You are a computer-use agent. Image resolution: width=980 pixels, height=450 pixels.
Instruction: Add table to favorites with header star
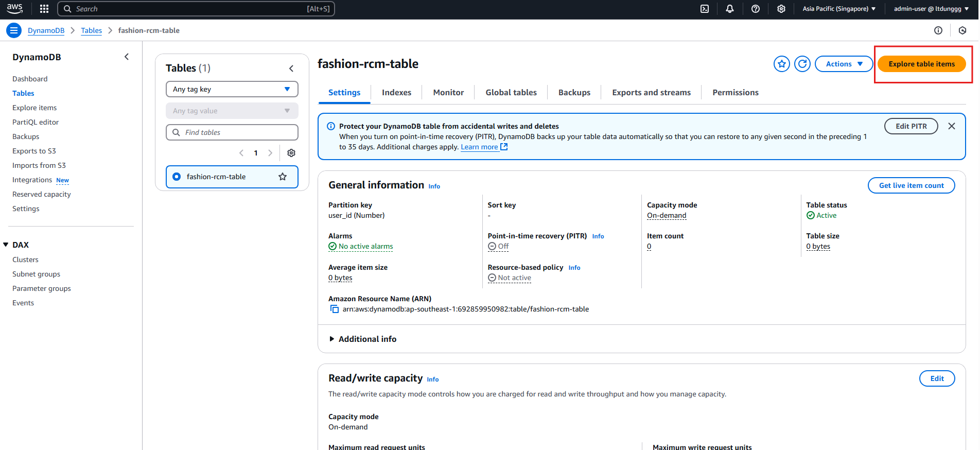coord(782,64)
